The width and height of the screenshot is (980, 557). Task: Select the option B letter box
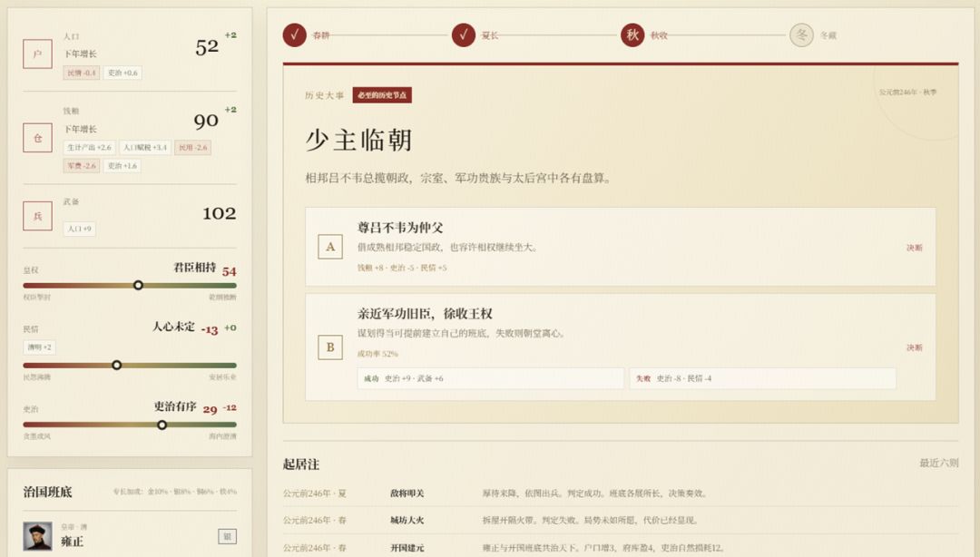pyautogui.click(x=330, y=347)
